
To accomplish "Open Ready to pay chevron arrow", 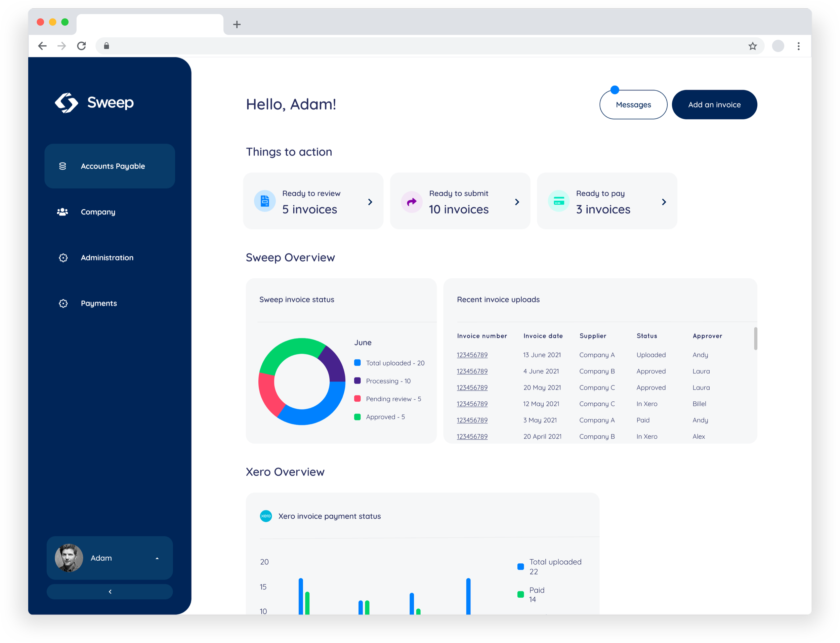I will (664, 202).
